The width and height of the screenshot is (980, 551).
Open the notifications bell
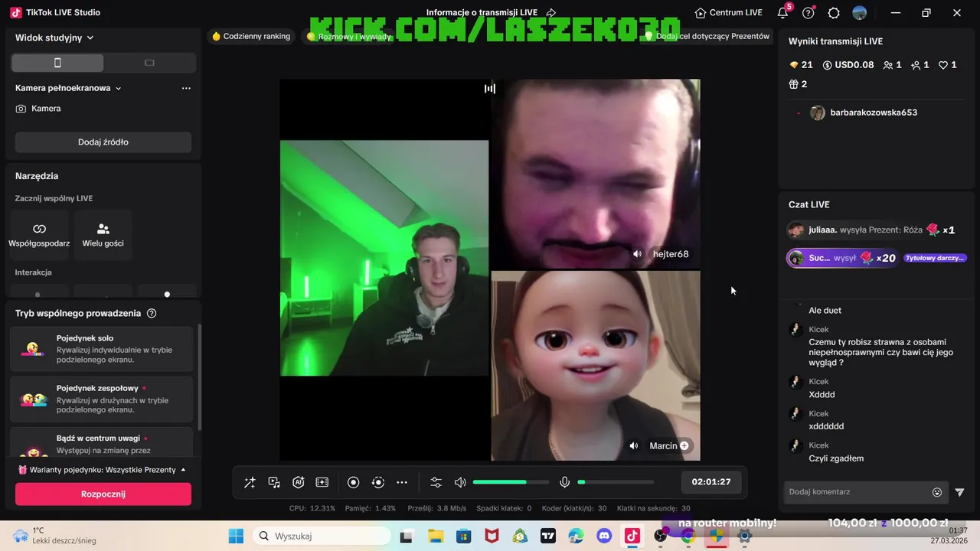click(782, 13)
